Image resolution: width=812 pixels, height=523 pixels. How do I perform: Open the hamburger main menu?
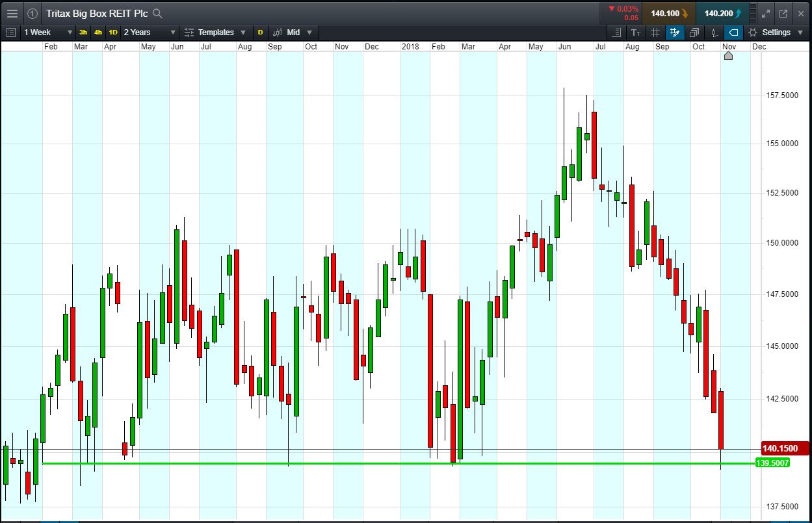[12, 13]
